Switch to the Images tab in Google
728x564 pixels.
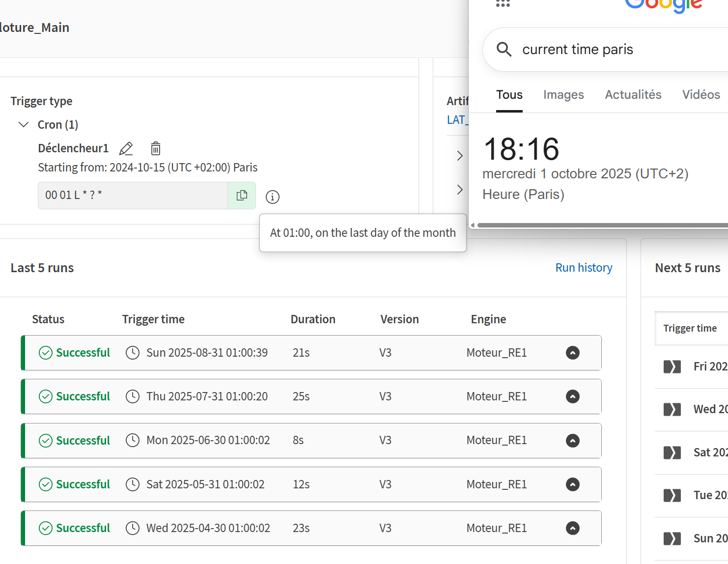(x=563, y=95)
